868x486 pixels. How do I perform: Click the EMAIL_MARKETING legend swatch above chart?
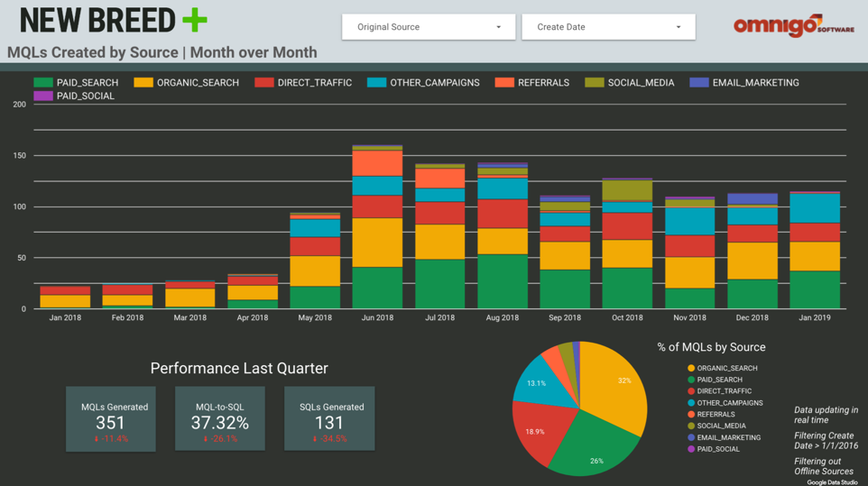point(699,83)
